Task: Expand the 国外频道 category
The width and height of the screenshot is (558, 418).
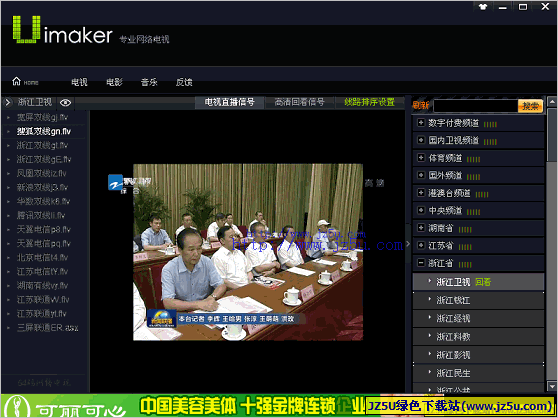Action: click(421, 175)
